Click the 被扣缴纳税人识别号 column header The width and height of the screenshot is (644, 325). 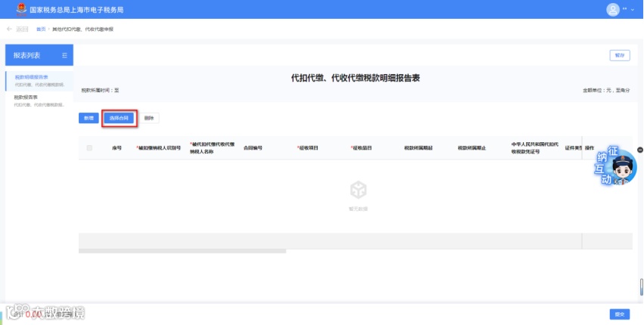click(158, 147)
